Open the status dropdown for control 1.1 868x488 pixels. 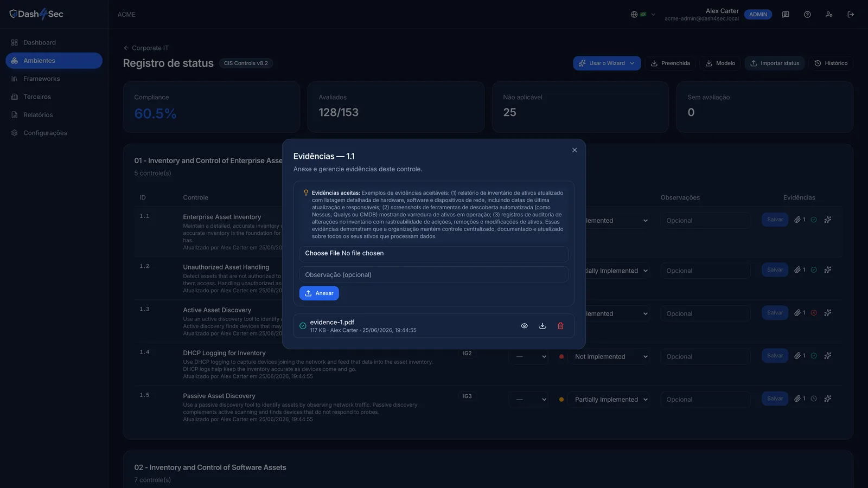click(x=617, y=221)
